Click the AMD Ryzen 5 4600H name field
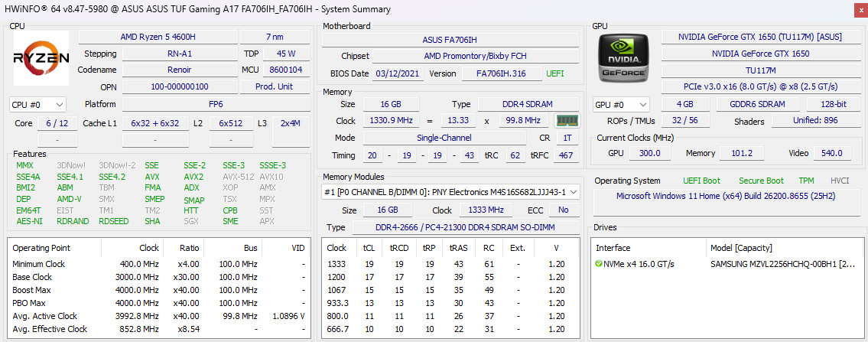This screenshot has width=868, height=342. (x=158, y=37)
